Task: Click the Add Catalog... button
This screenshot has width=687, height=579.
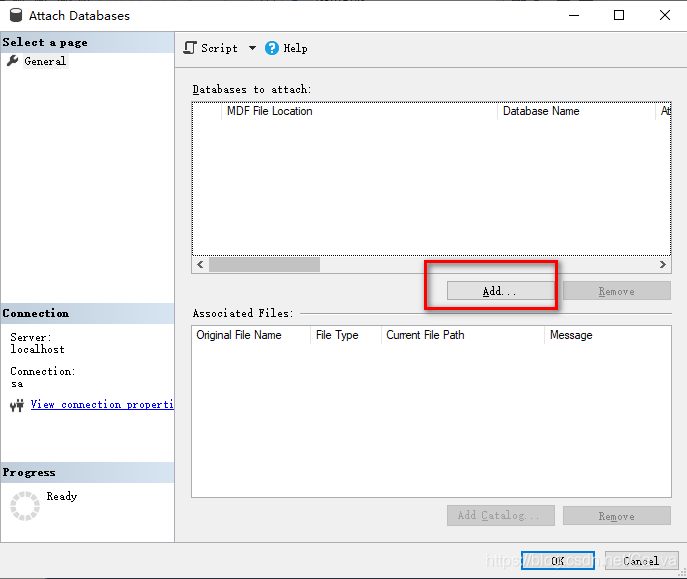Action: coord(500,515)
